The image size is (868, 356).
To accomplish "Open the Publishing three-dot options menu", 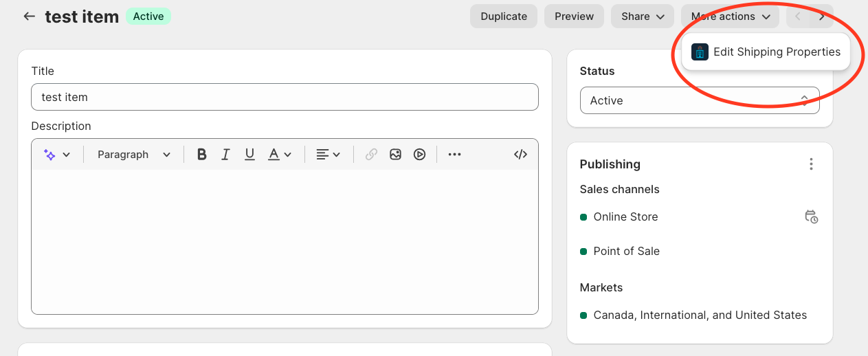I will pyautogui.click(x=811, y=164).
